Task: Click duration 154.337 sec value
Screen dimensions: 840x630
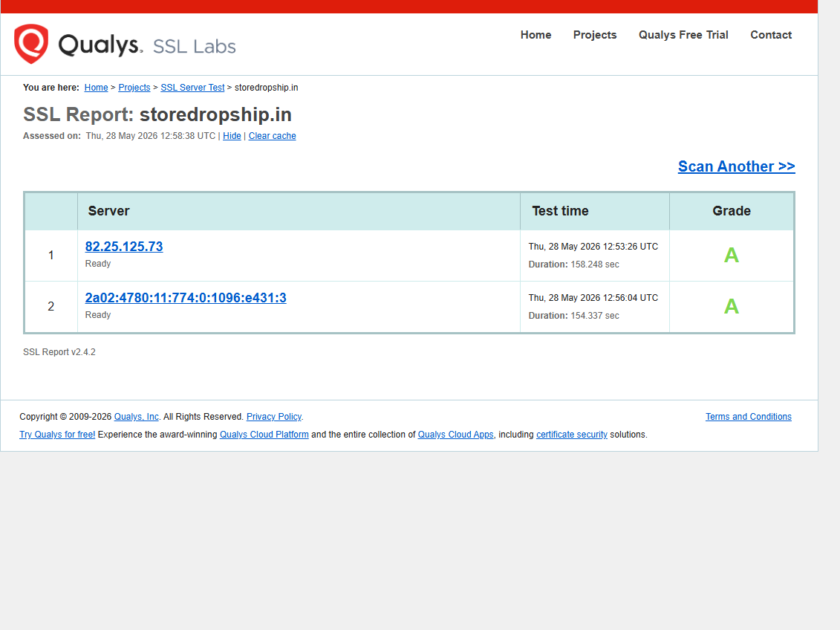Action: tap(595, 316)
